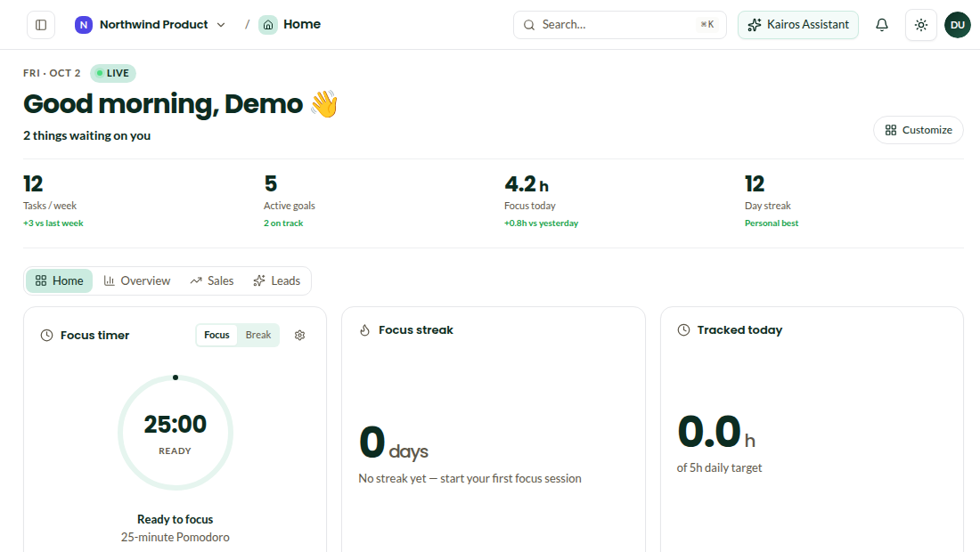Switch to the Overview tab
The width and height of the screenshot is (980, 552).
click(x=137, y=281)
